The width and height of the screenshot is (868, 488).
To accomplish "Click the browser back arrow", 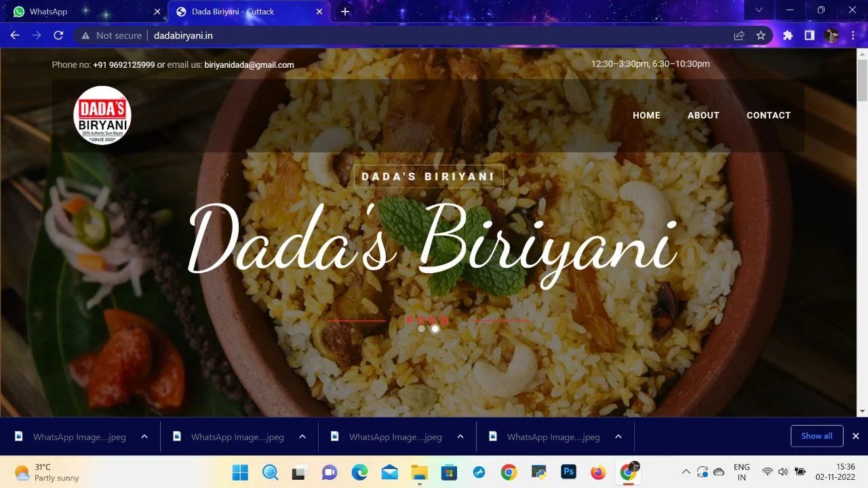I will pyautogui.click(x=15, y=35).
